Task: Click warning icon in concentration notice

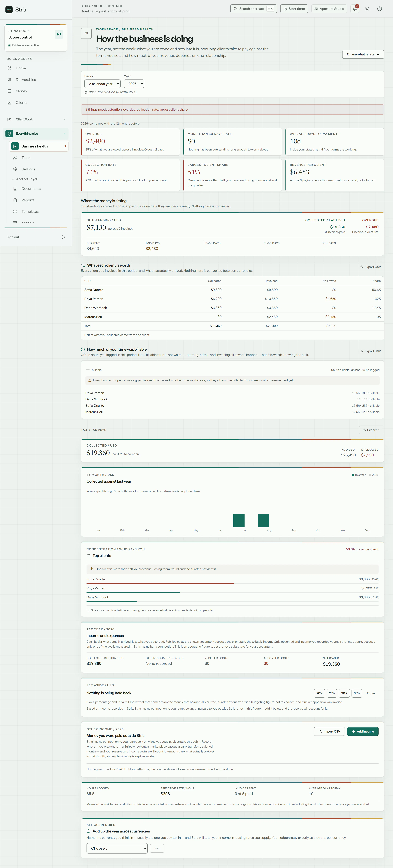Action: pyautogui.click(x=91, y=569)
